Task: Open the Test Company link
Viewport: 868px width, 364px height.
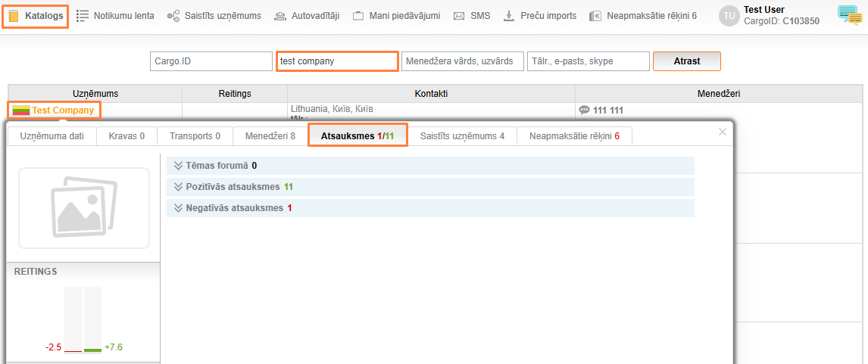Action: tap(63, 110)
